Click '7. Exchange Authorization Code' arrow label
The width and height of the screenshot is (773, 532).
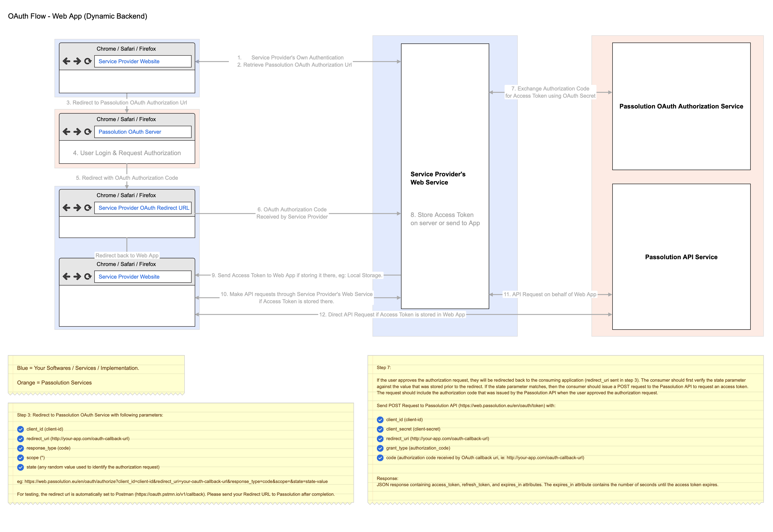(550, 92)
